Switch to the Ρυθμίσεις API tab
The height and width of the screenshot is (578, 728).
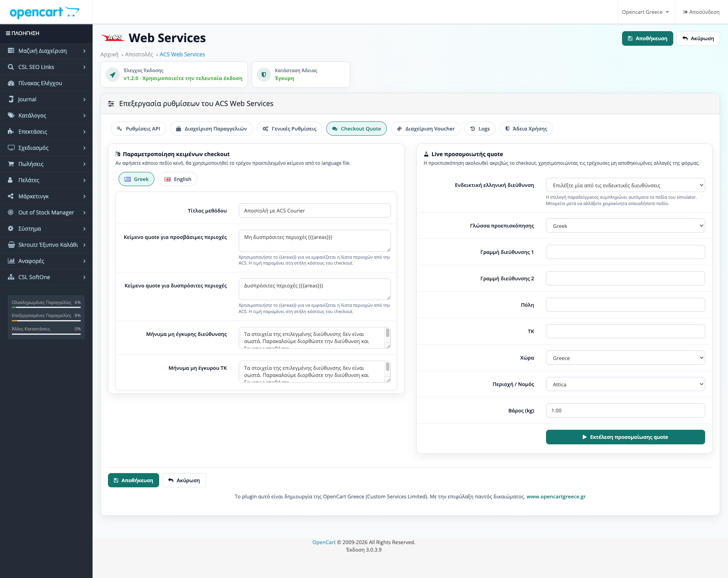[139, 129]
